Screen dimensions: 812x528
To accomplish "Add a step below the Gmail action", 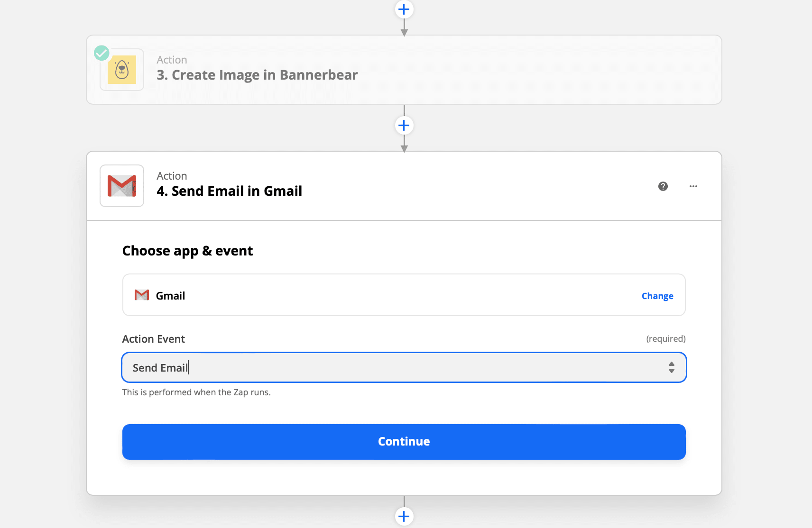I will point(404,516).
